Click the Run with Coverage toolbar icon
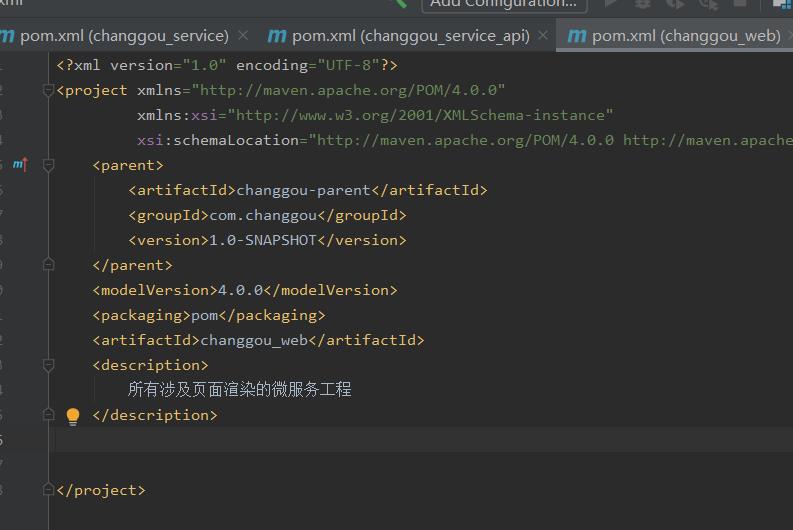Image resolution: width=793 pixels, height=530 pixels. (x=675, y=4)
